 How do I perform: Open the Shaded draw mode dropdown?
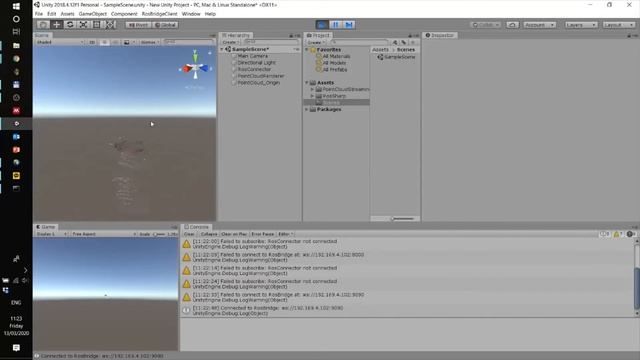point(60,42)
